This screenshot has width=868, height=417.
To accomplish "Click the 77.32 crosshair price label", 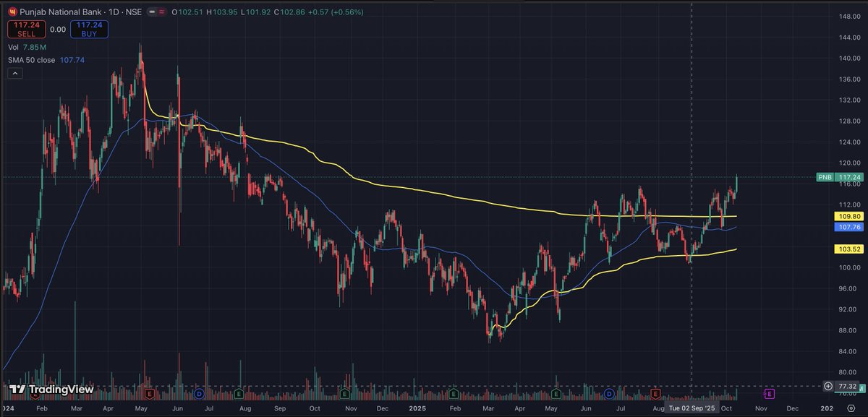I will pyautogui.click(x=848, y=387).
